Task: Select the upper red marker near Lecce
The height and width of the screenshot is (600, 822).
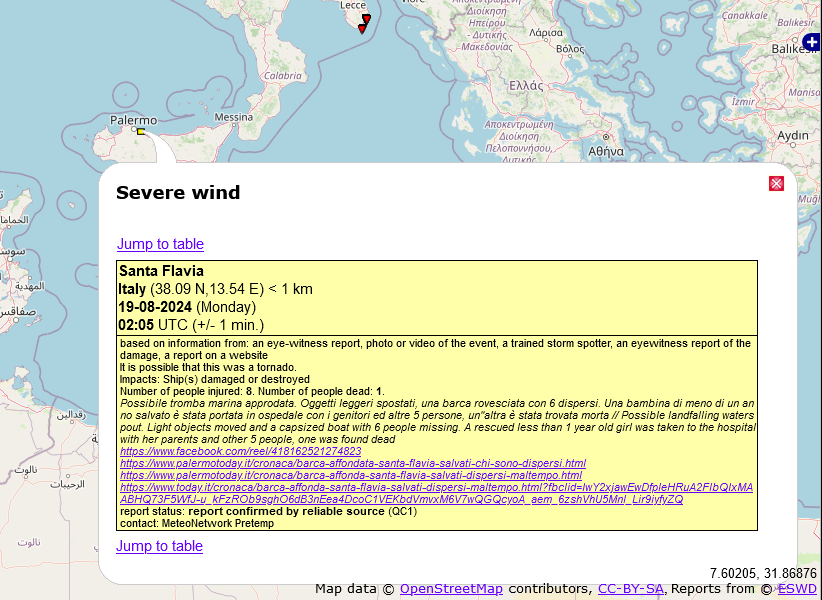Action: 366,19
